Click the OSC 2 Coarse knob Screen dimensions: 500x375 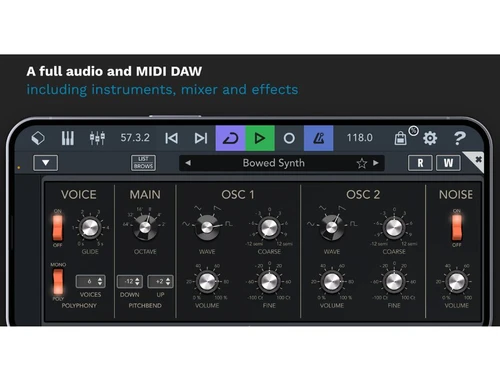(x=394, y=228)
